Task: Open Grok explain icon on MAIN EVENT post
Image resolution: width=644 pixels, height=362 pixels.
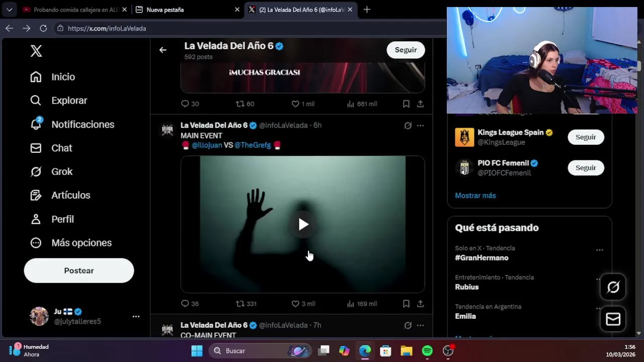Action: tap(408, 125)
